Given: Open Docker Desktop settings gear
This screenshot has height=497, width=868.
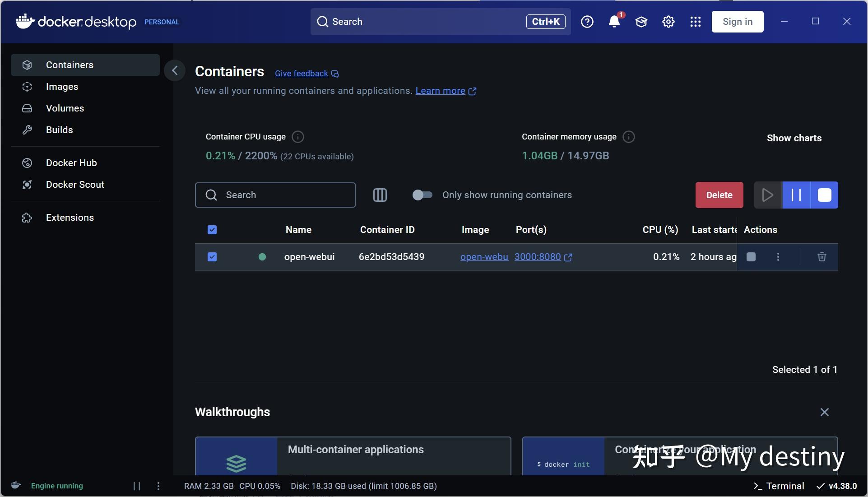Looking at the screenshot, I should (668, 21).
